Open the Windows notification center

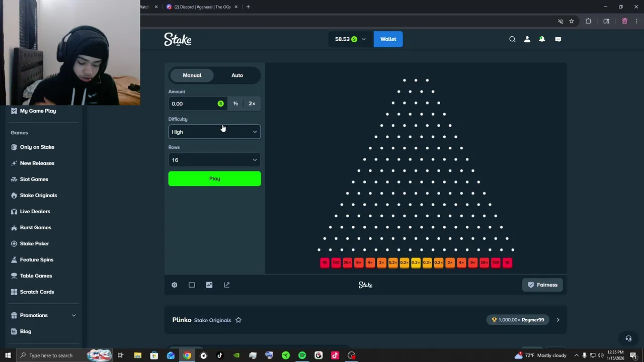point(633,355)
